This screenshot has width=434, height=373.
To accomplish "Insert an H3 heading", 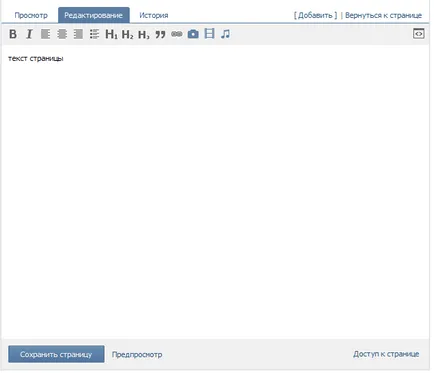I will pos(144,34).
